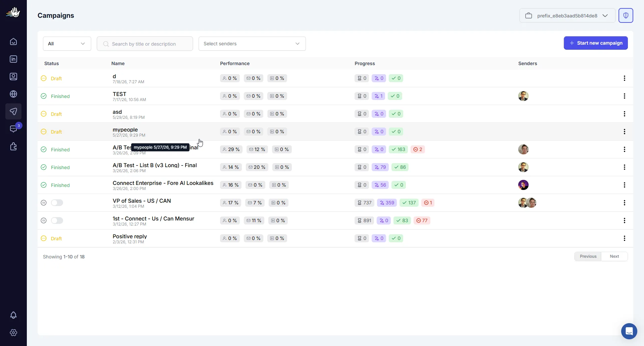
Task: Open the three-dot menu for the TEST campaign
Action: [625, 96]
